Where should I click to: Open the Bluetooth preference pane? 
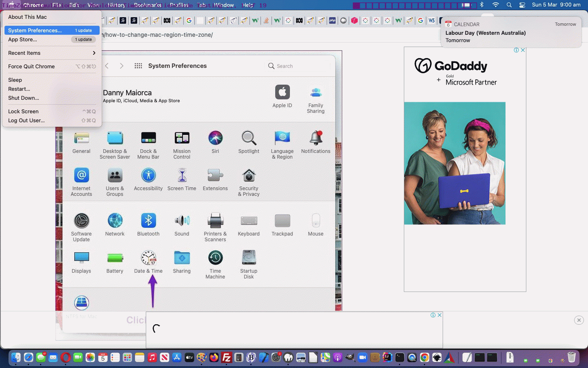click(148, 221)
